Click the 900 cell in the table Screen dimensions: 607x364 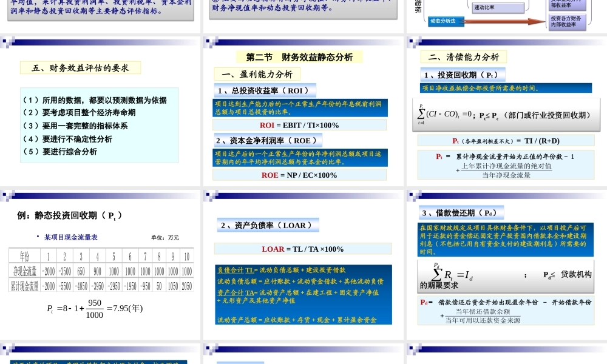click(x=97, y=271)
